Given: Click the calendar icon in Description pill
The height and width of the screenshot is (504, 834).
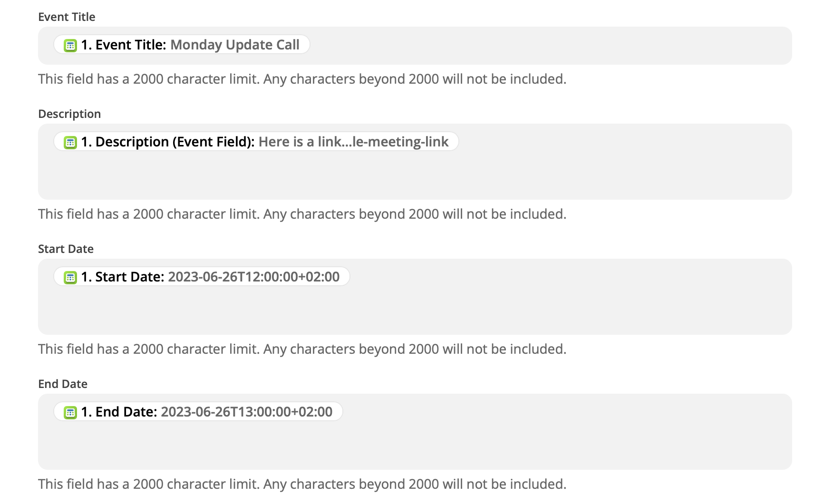Looking at the screenshot, I should [70, 143].
